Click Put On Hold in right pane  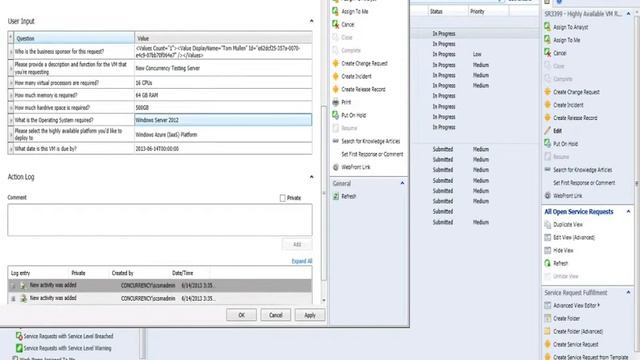click(x=565, y=144)
